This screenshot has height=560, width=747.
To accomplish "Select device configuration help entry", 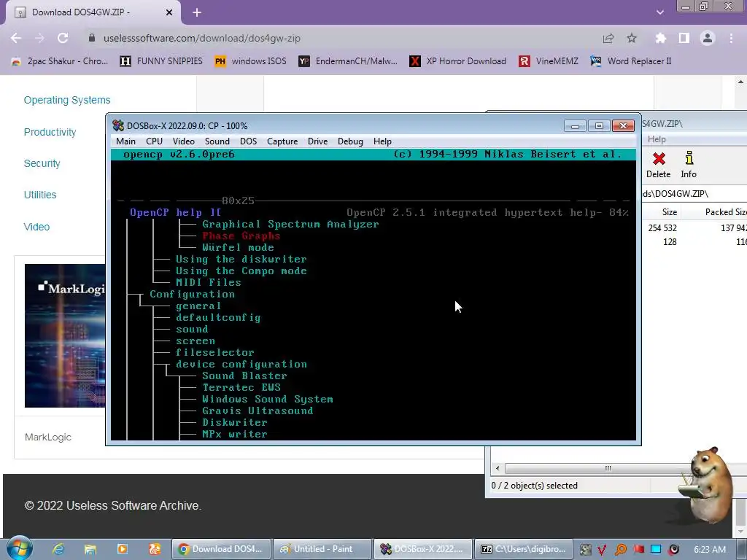I will pos(241,365).
